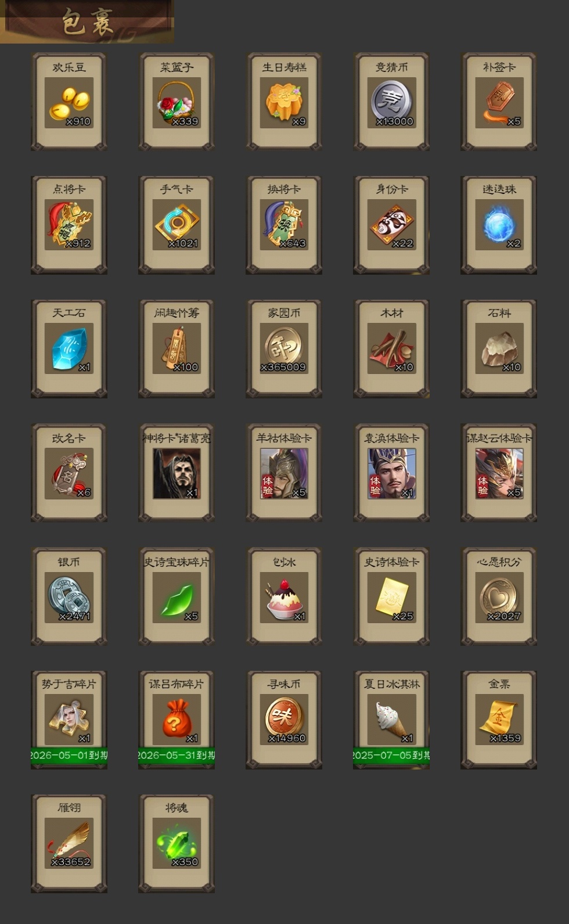569x924 pixels.
Task: Select the 竞猜币 silver coin item
Action: [391, 102]
